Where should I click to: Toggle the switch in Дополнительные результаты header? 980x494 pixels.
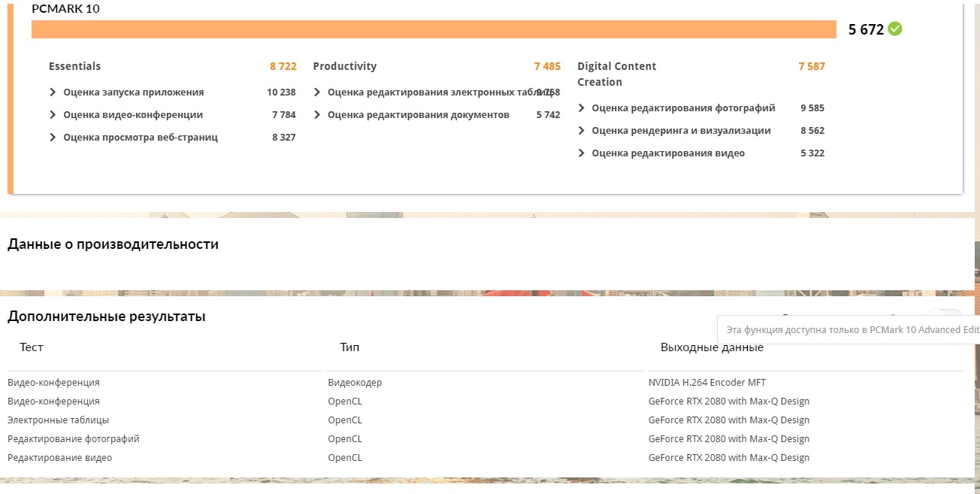tap(944, 316)
